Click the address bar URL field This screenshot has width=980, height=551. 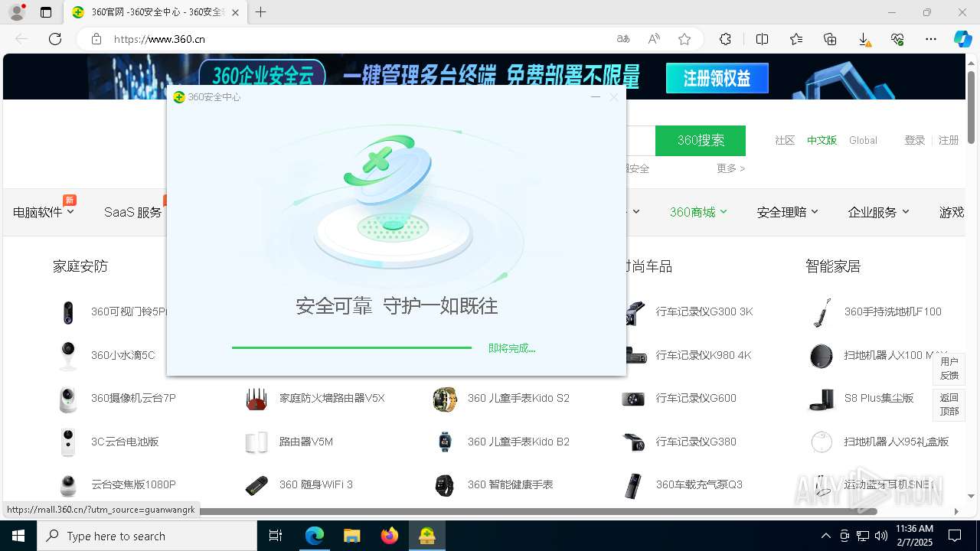(360, 39)
